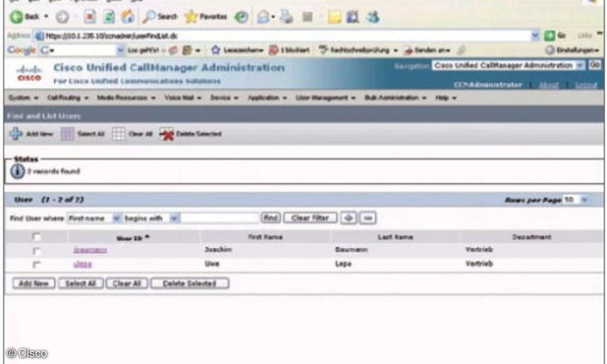The width and height of the screenshot is (607, 364).
Task: Check the box for user Lepa
Action: click(x=37, y=264)
